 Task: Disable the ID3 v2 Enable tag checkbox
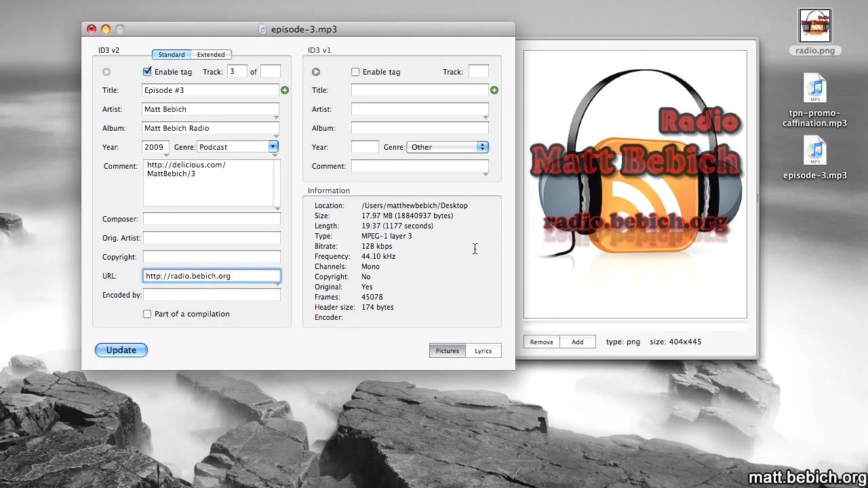(147, 71)
